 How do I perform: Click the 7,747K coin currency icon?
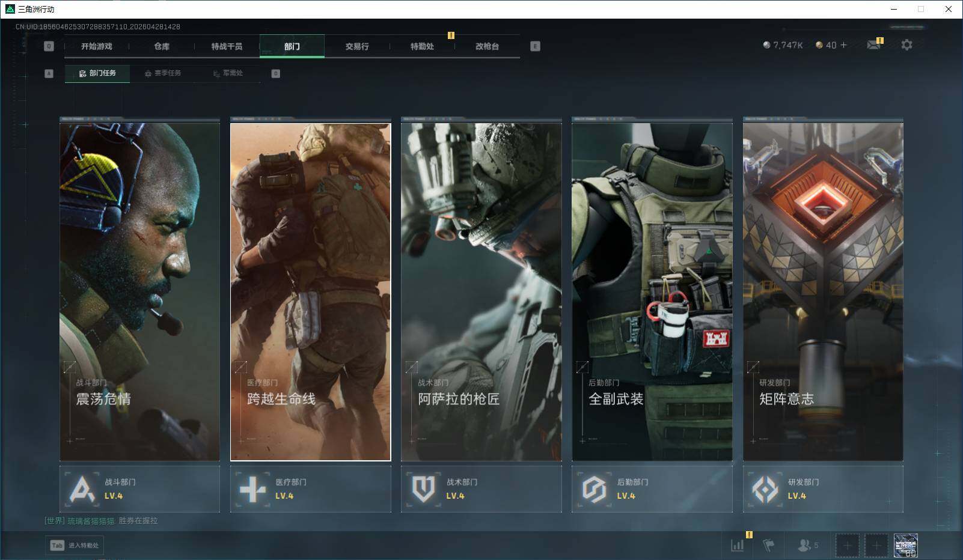(766, 45)
